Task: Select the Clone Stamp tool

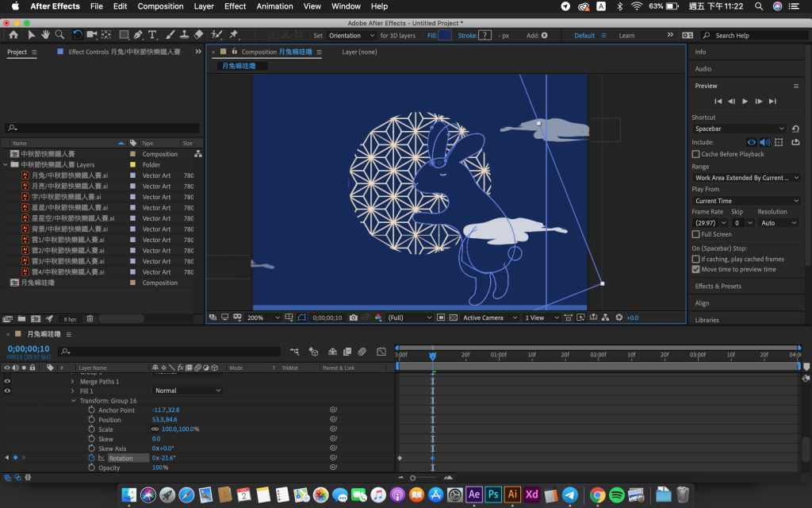Action: pos(183,35)
